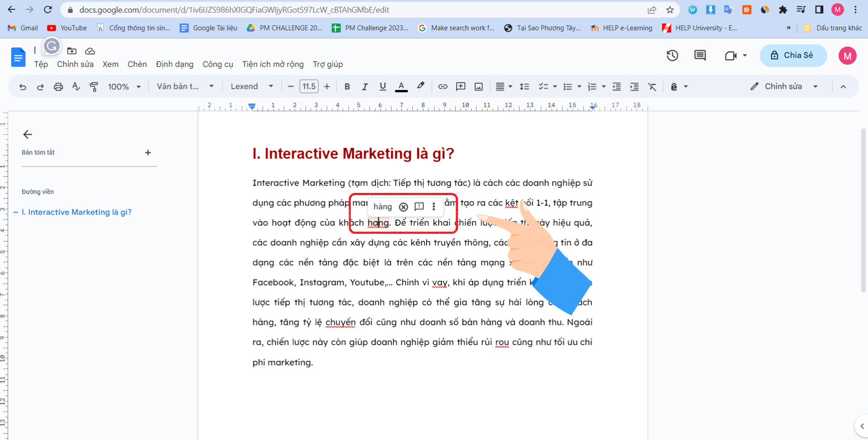This screenshot has height=440, width=868.
Task: Open the Lexend font dropdown
Action: 252,87
